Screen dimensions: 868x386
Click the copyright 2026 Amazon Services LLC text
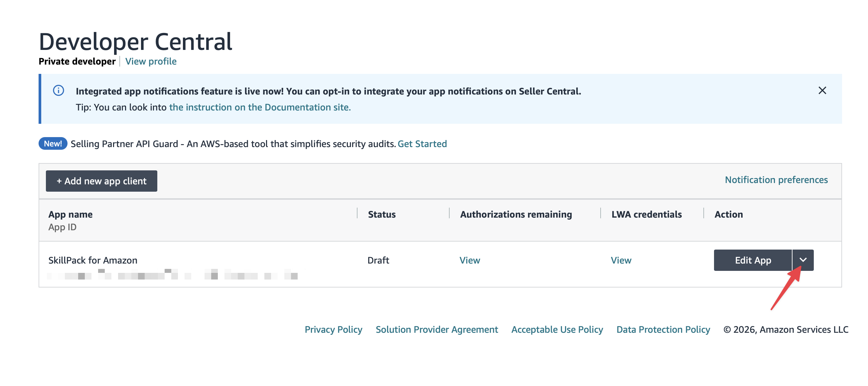(x=786, y=329)
